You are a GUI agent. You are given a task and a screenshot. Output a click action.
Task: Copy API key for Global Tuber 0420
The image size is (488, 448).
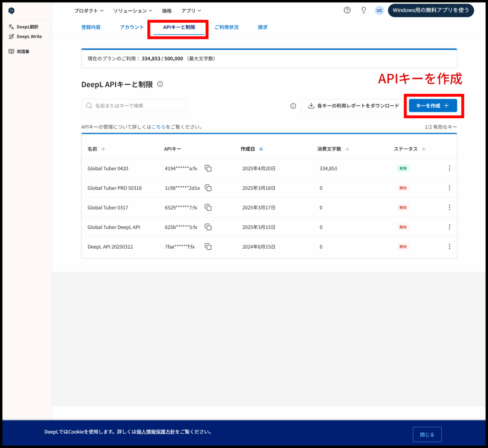coord(208,168)
